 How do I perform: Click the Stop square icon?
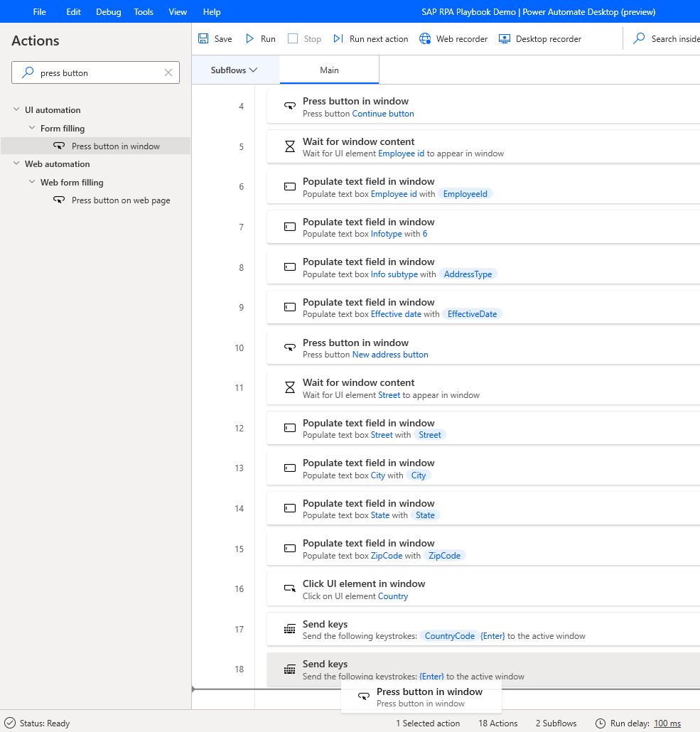(293, 39)
